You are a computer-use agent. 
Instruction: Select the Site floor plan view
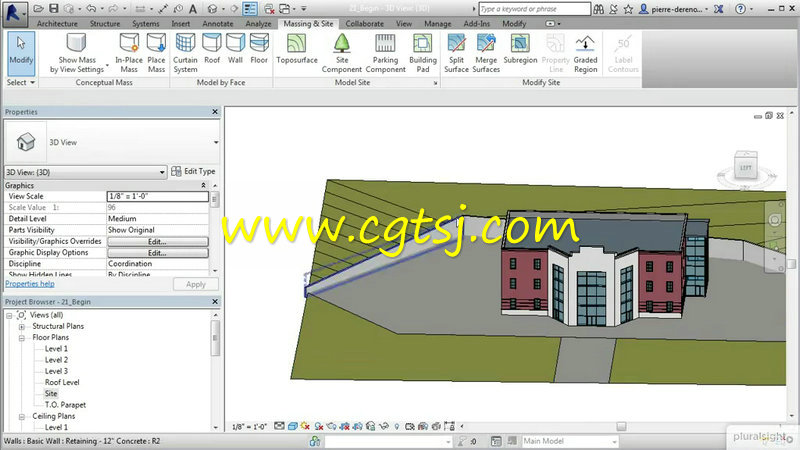tap(51, 394)
